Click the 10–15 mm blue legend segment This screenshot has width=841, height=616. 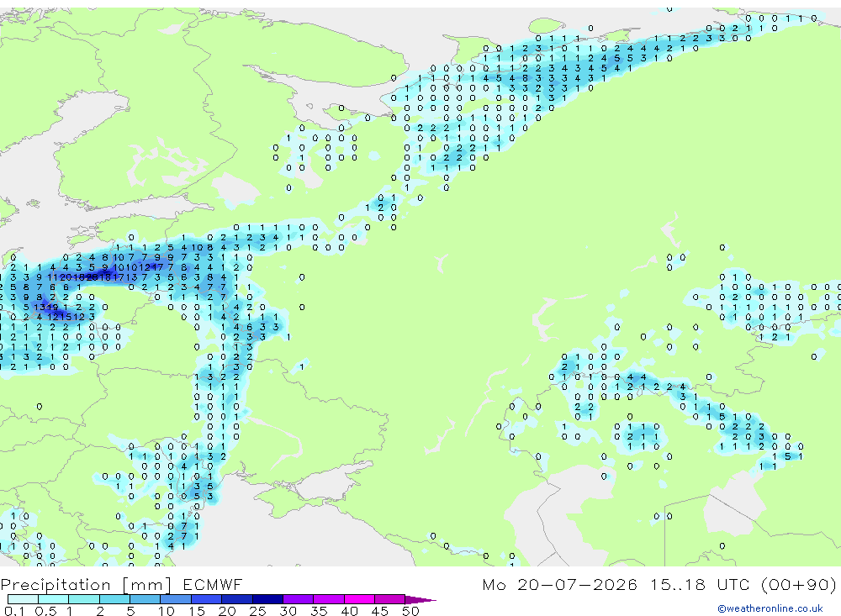coord(176,599)
